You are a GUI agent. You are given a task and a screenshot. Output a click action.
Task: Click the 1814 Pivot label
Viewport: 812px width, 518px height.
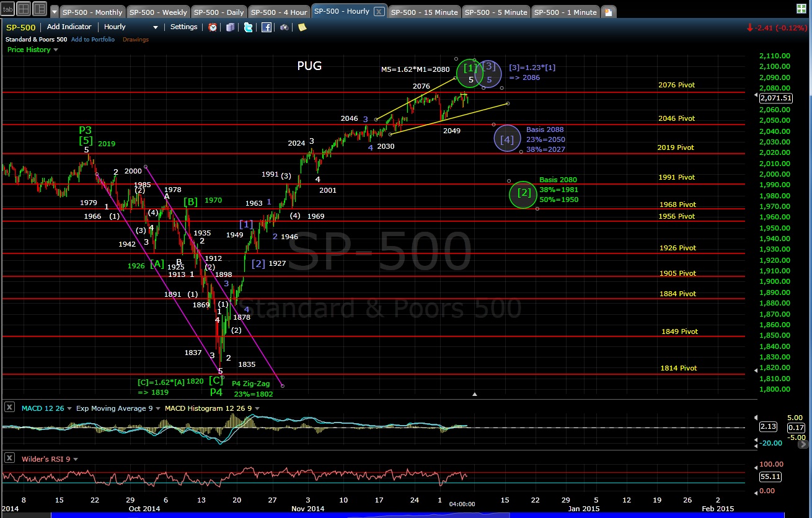click(679, 368)
